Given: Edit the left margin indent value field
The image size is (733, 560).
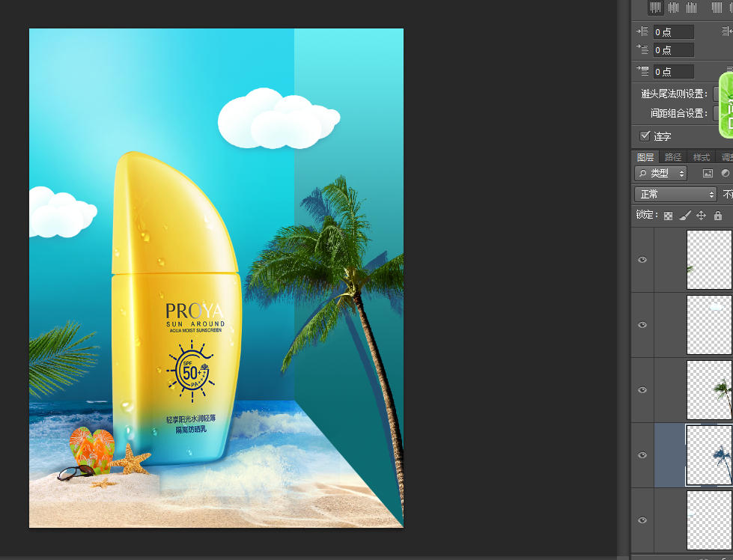Looking at the screenshot, I should point(674,31).
